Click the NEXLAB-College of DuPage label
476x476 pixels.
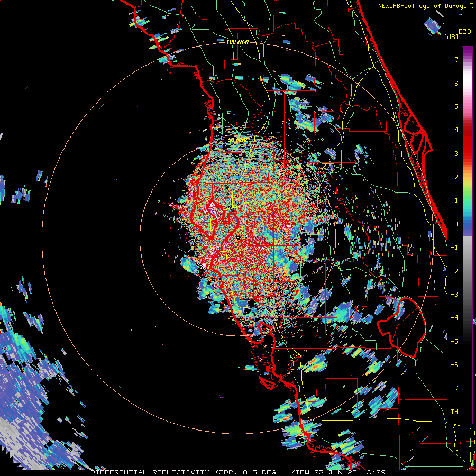click(423, 6)
